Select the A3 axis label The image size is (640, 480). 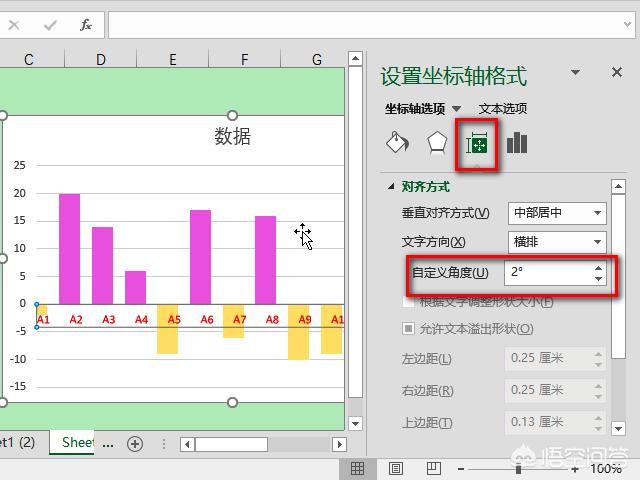pyautogui.click(x=109, y=319)
